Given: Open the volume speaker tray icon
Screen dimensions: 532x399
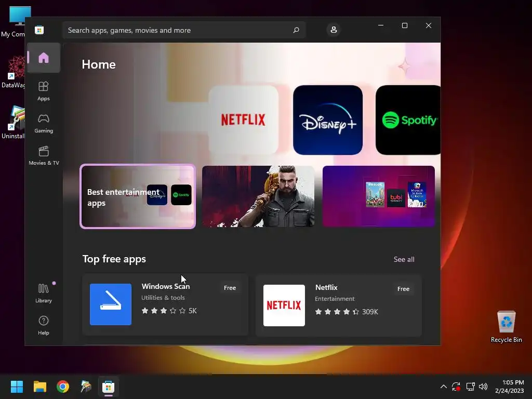Looking at the screenshot, I should (483, 387).
